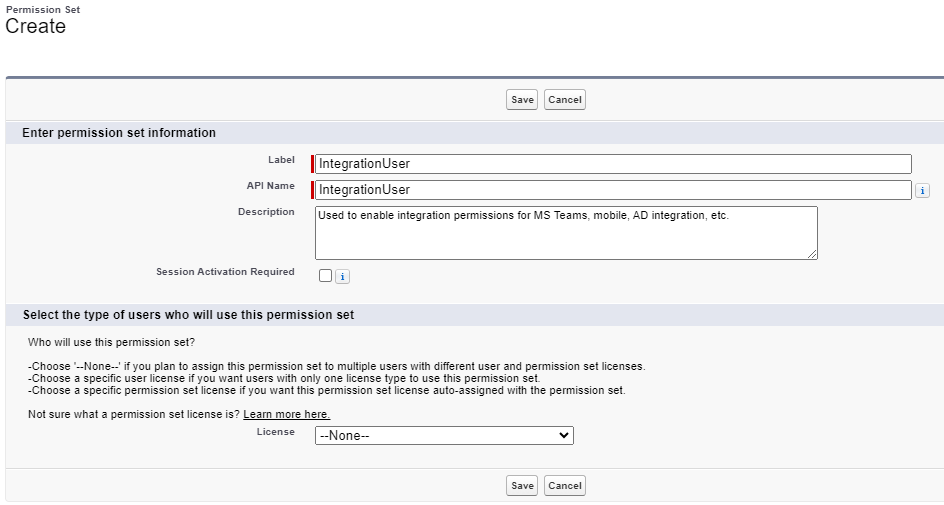Focus the Label text field
Screen dimensions: 944x505
pyautogui.click(x=613, y=164)
